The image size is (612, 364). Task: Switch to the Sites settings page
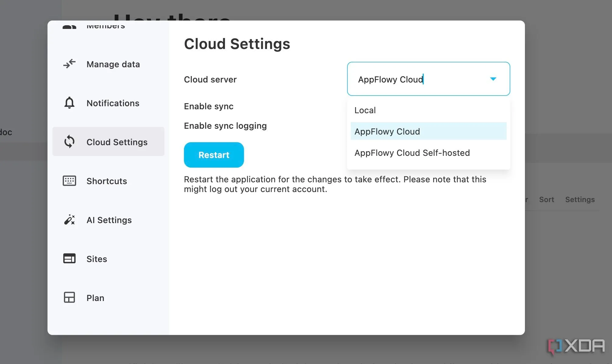[x=108, y=259]
